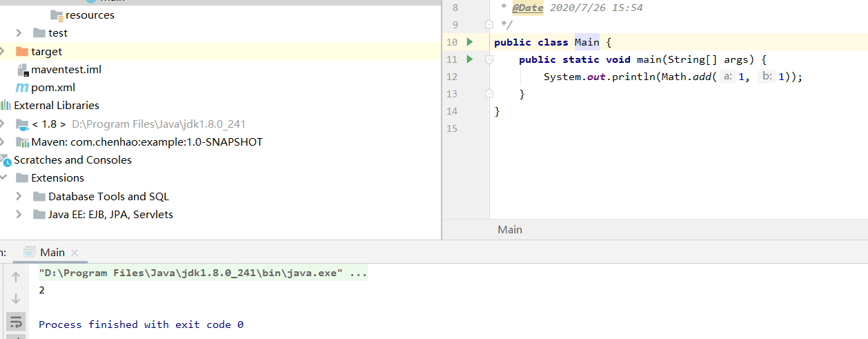Click the JDK path D:\Program Files\Java\jdk1.8.0_241
The width and height of the screenshot is (868, 339).
pos(159,124)
